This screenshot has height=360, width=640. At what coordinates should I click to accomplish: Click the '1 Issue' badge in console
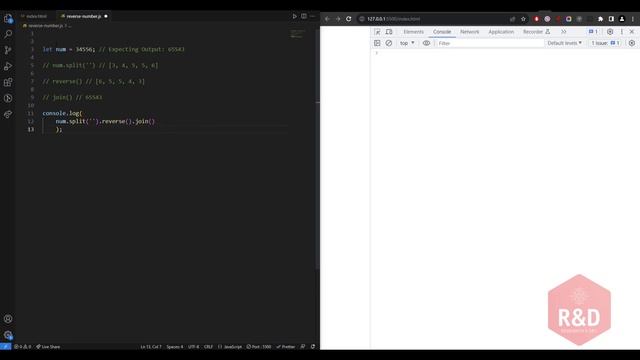tap(606, 43)
